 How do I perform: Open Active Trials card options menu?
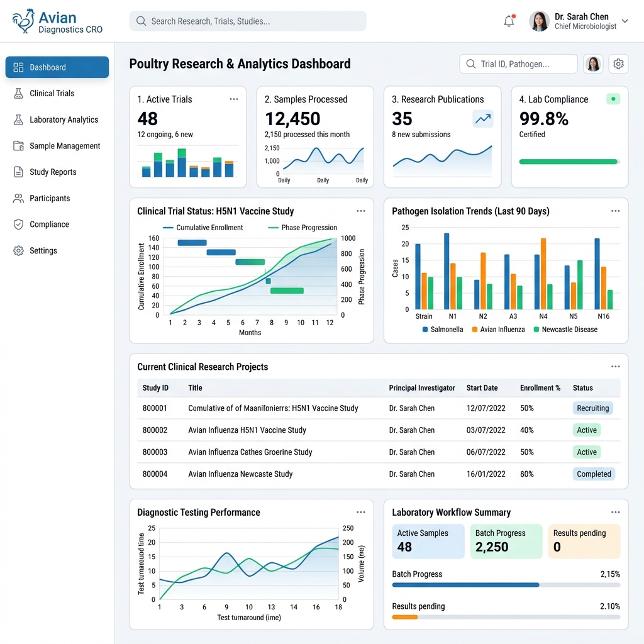(234, 99)
